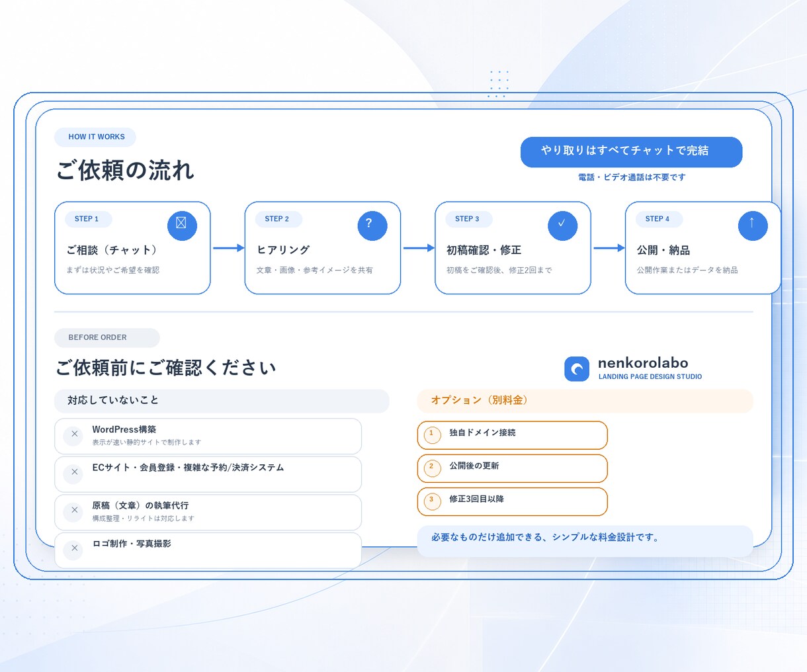Click the HOW IT WORKS pill label
This screenshot has width=807, height=672.
(95, 137)
